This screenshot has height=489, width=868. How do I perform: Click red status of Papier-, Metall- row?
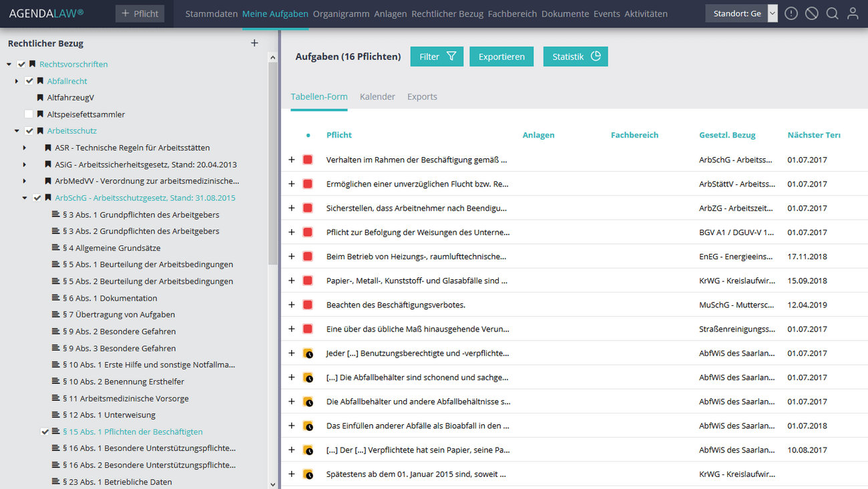[308, 281]
